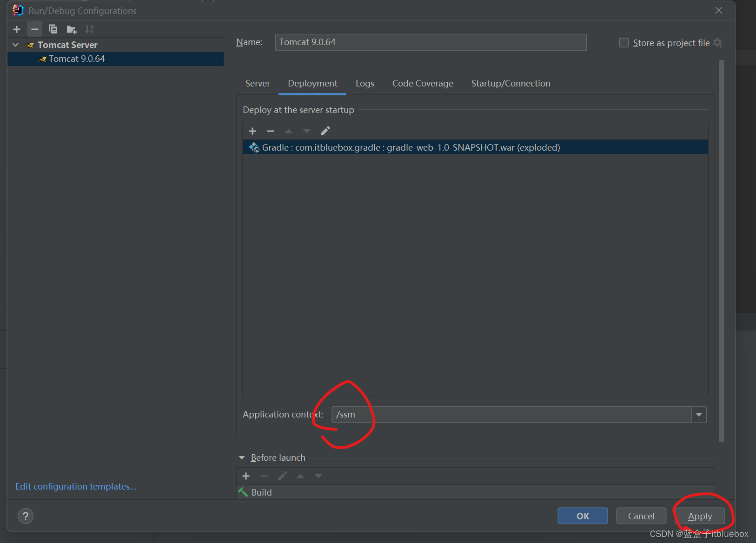This screenshot has width=756, height=543.
Task: Sort configurations alphabetically
Action: (89, 29)
